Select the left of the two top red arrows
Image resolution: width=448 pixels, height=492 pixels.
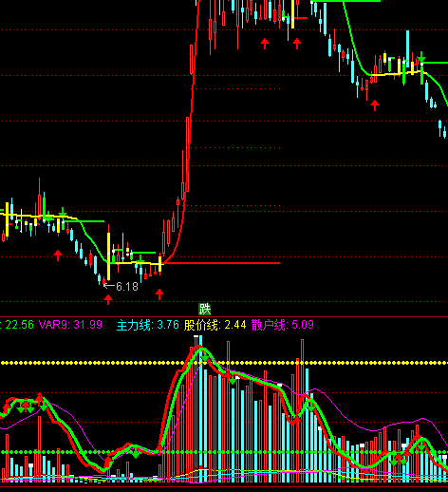265,44
